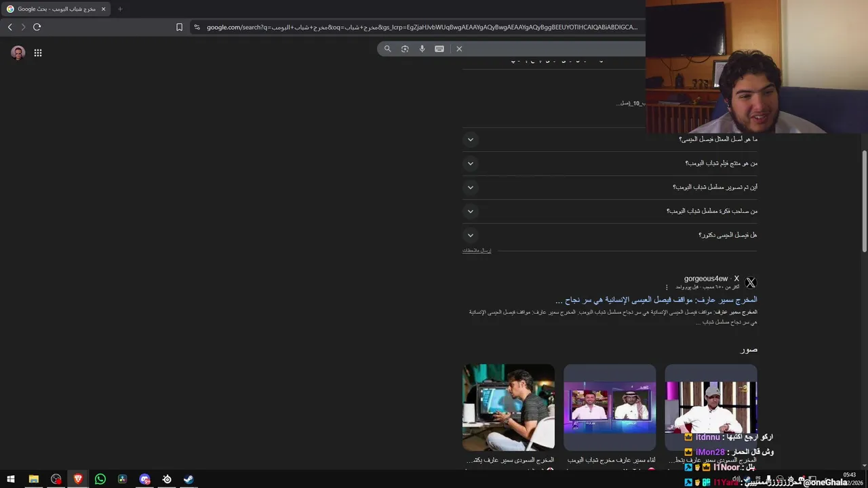868x488 pixels.
Task: Close the Google search tab
Action: coord(103,9)
